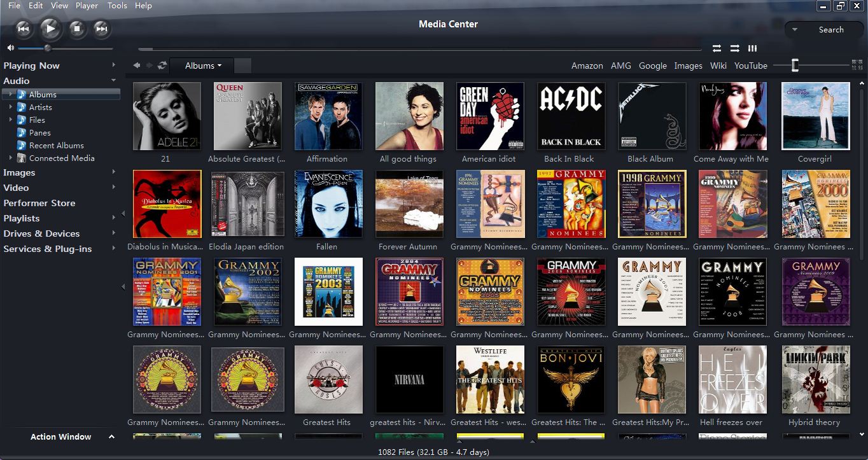Screen dimensions: 868x460
Task: Open the Google link
Action: tap(653, 66)
